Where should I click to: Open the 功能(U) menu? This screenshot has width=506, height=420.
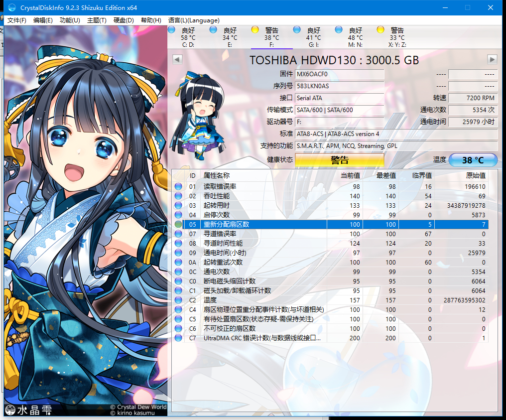tap(70, 20)
